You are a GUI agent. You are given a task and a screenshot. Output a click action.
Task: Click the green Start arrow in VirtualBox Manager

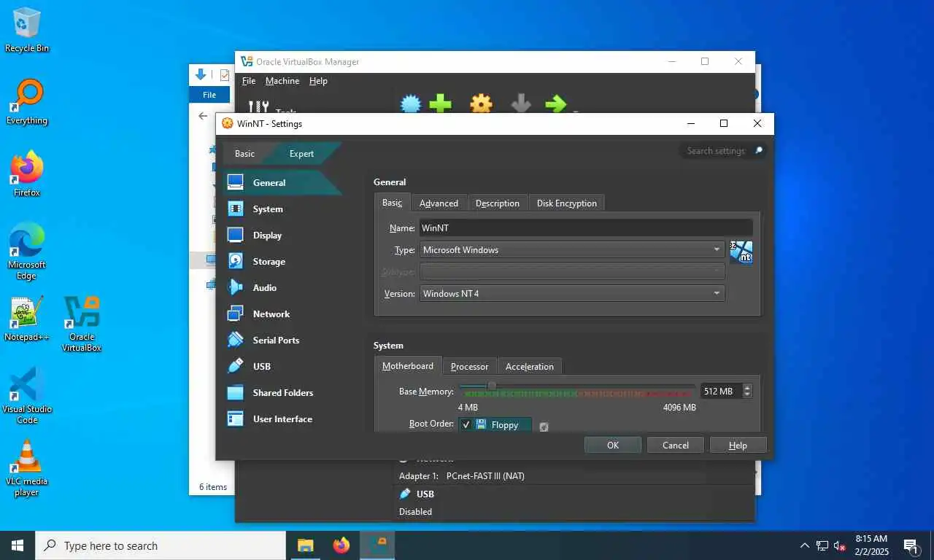click(x=555, y=104)
